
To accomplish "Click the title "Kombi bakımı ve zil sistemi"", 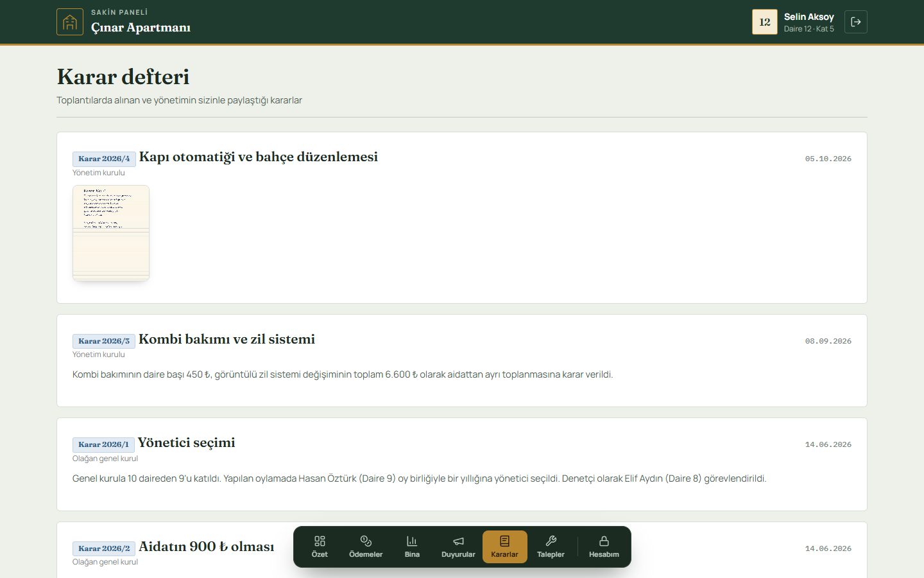I will point(227,339).
